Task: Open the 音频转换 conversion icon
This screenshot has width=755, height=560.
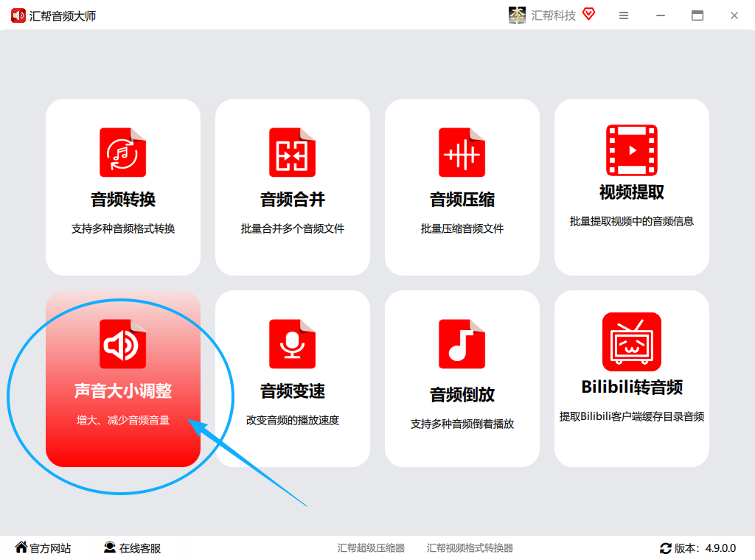Action: point(123,152)
